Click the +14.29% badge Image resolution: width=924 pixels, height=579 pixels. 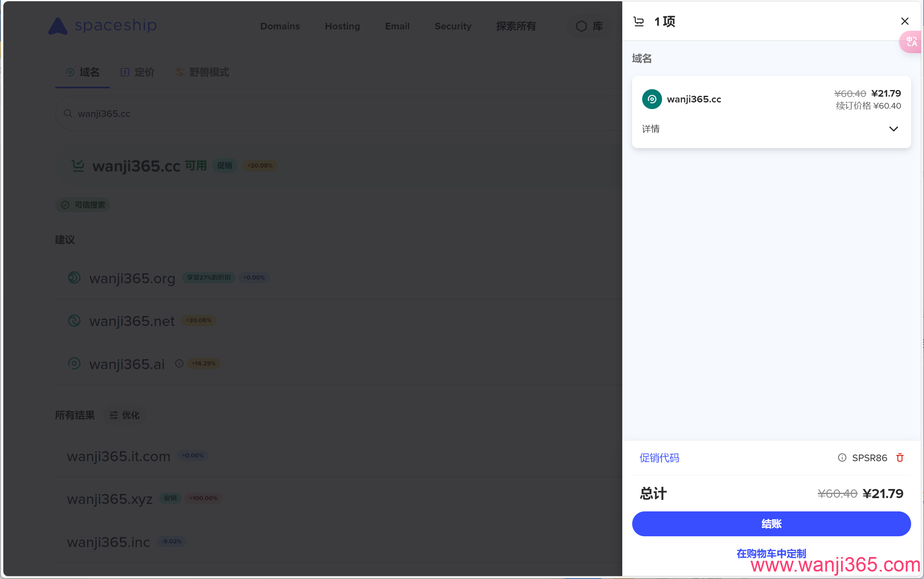tap(203, 363)
